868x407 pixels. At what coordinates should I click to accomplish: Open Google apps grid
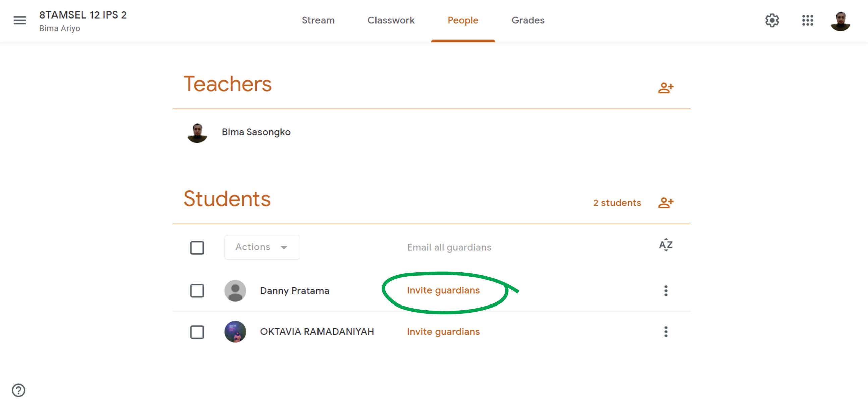tap(807, 20)
